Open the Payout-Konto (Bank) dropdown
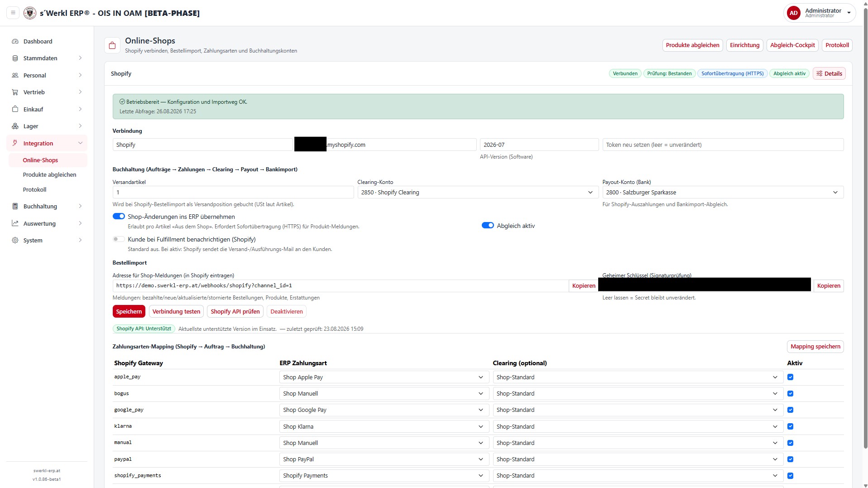The image size is (868, 488). point(723,192)
